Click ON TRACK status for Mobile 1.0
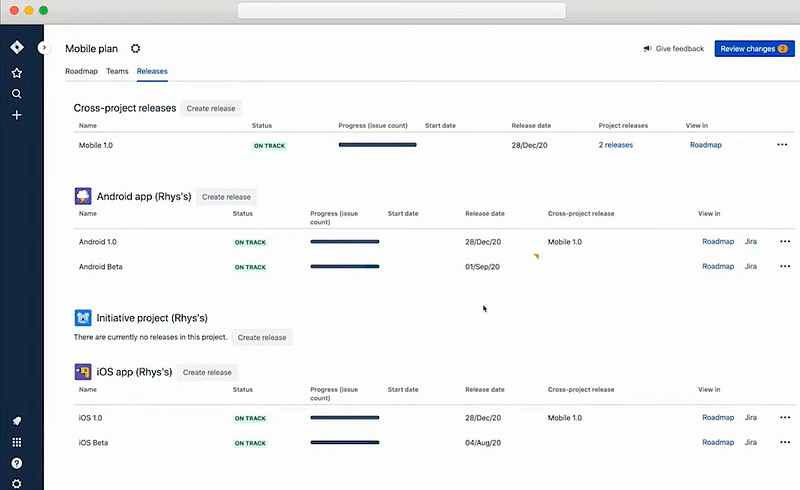The height and width of the screenshot is (490, 800). 269,145
